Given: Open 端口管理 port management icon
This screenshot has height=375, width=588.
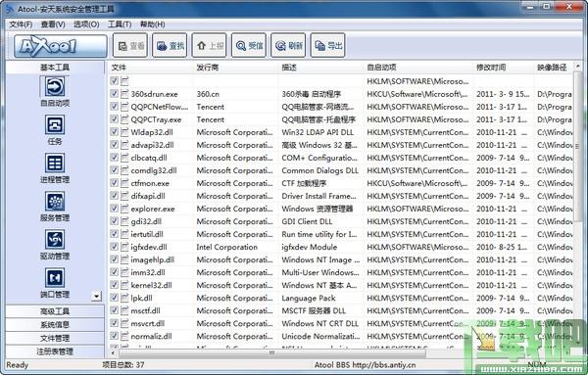Looking at the screenshot, I should pyautogui.click(x=55, y=278).
